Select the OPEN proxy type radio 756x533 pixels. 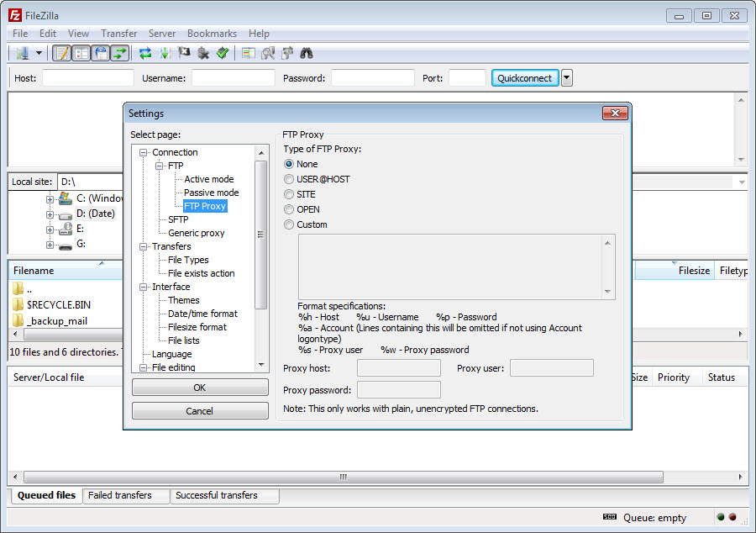tap(289, 209)
